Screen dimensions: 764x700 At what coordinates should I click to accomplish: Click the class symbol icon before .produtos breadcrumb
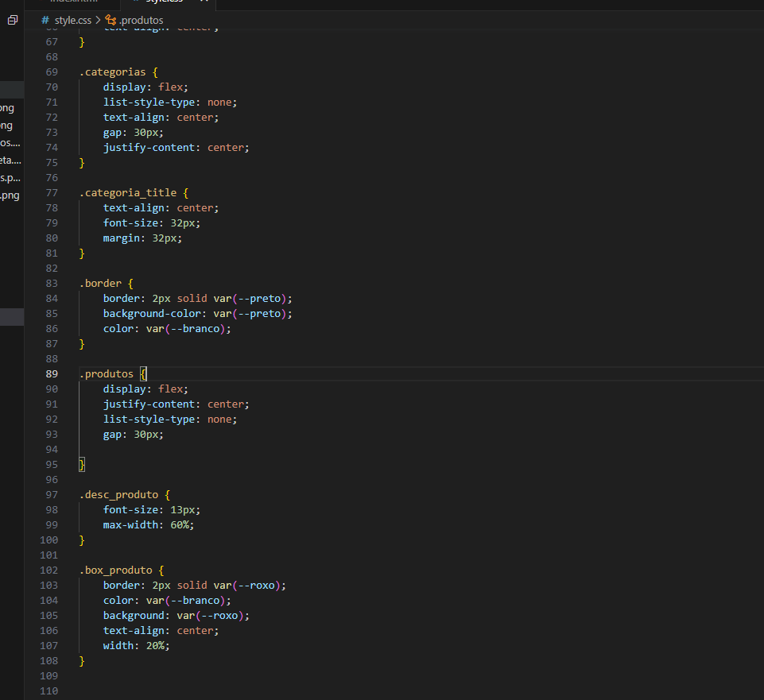pyautogui.click(x=111, y=20)
